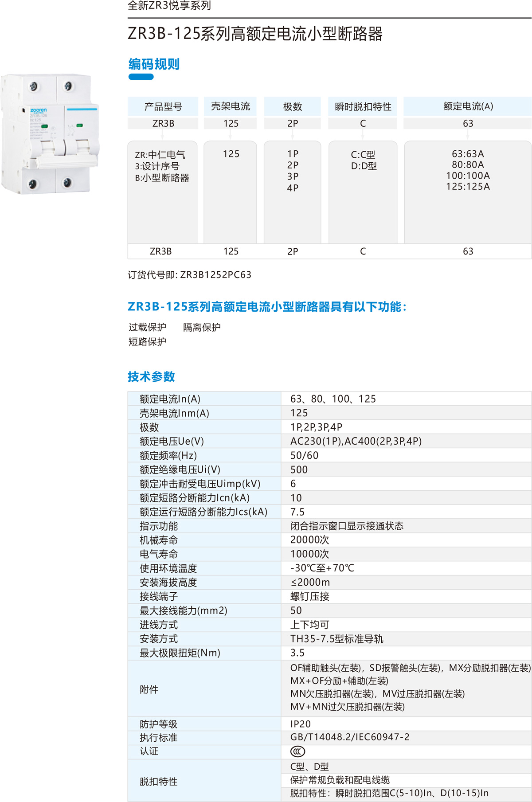Click the value 50/60
The width and height of the screenshot is (532, 802).
[x=304, y=455]
